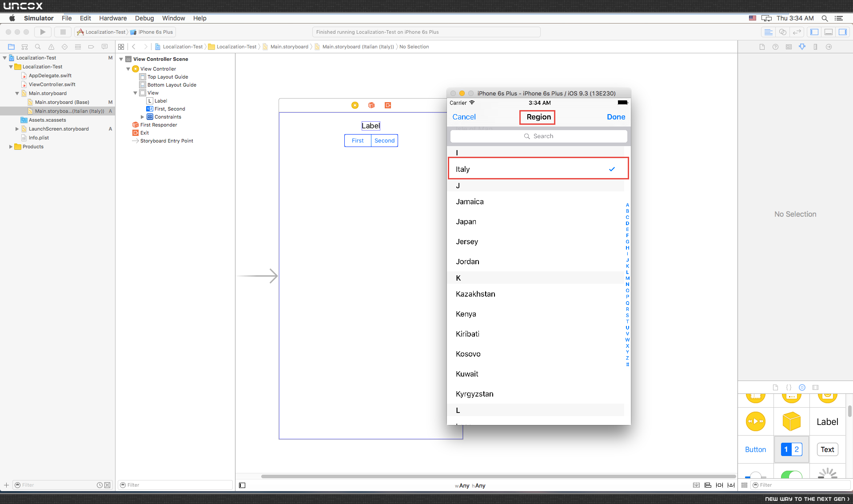Choose Japan in the region list

(536, 222)
